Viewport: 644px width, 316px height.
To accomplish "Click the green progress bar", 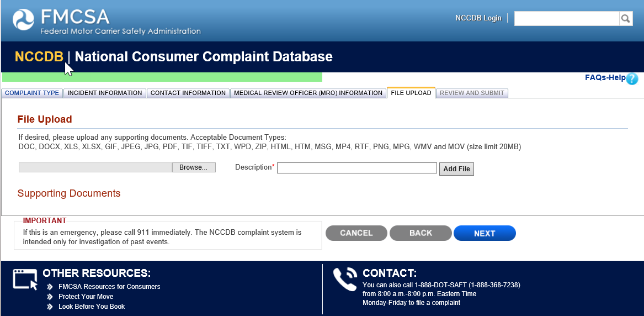I will click(x=162, y=77).
